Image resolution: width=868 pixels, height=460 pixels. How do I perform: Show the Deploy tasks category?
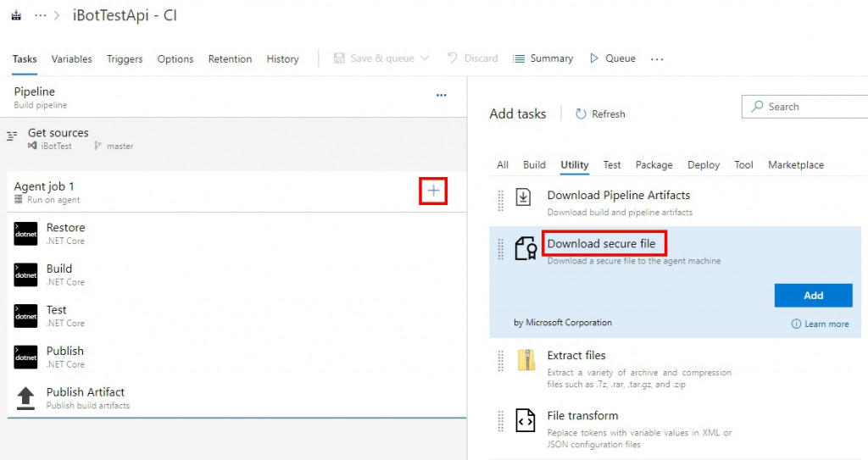click(x=704, y=165)
